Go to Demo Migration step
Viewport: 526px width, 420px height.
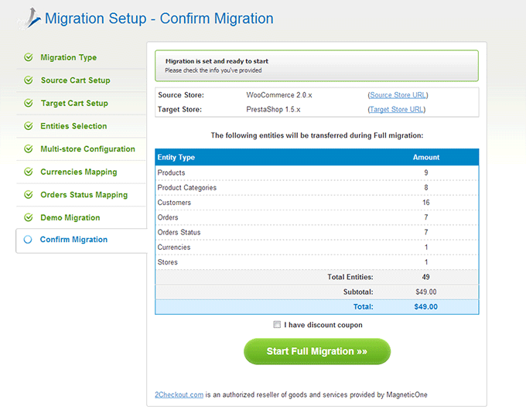click(x=70, y=217)
